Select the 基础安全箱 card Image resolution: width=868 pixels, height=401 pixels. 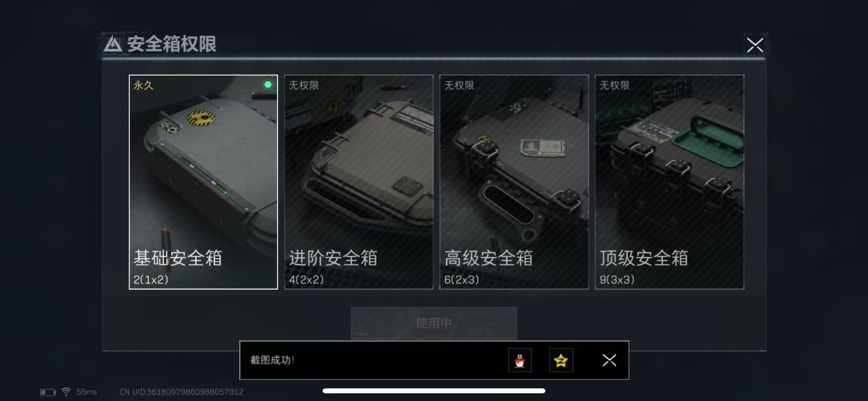[x=203, y=182]
